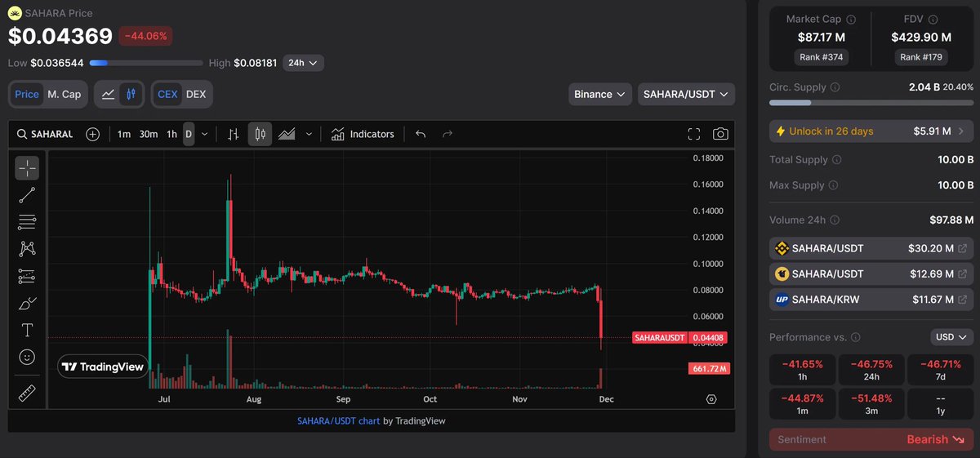980x458 pixels.
Task: Select the ruler measure tool
Action: coord(27,394)
